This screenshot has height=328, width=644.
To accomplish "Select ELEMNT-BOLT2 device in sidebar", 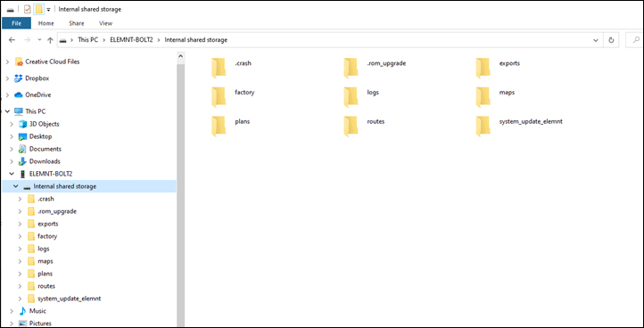I will pyautogui.click(x=51, y=174).
